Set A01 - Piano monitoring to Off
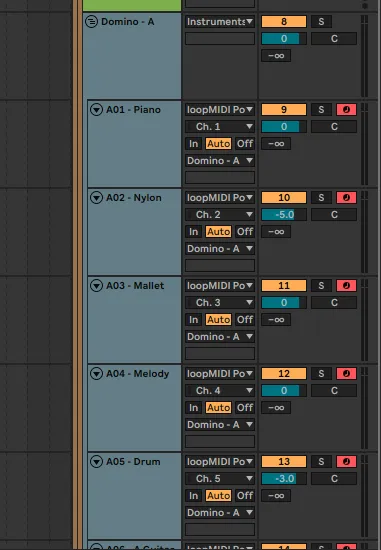Viewport: 381px width, 550px height. (x=245, y=144)
